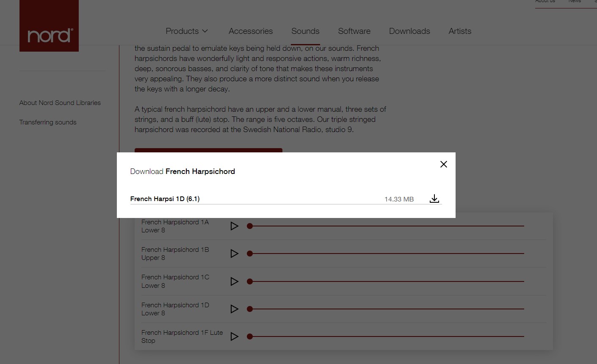The width and height of the screenshot is (597, 364).
Task: Open the Software menu item
Action: (x=354, y=31)
